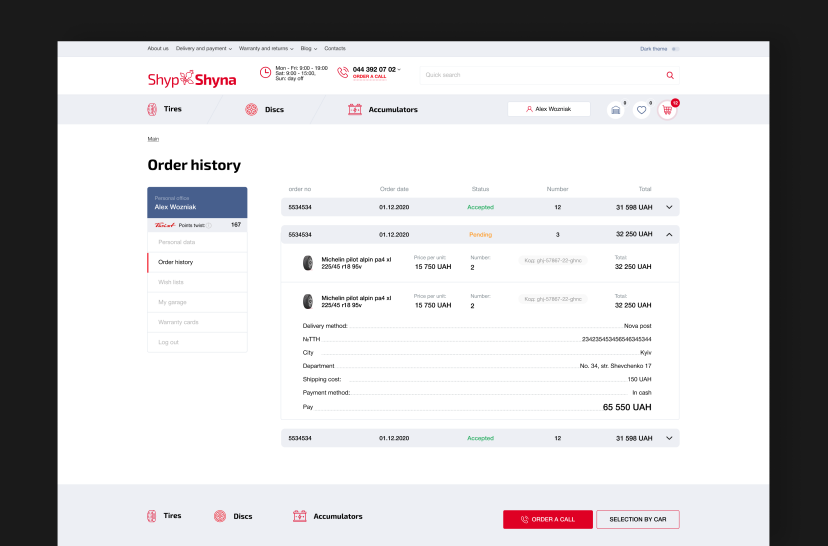Toggle the Dark theme switch
828x546 pixels.
pyautogui.click(x=675, y=48)
